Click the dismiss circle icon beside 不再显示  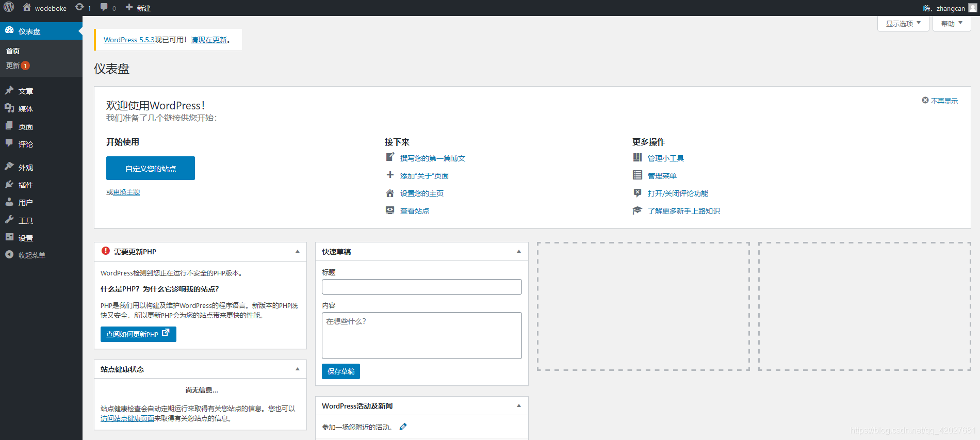pos(925,100)
